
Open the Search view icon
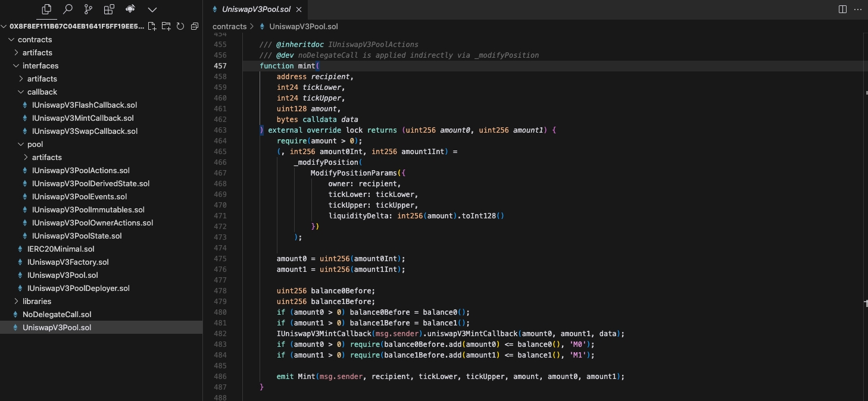[68, 10]
